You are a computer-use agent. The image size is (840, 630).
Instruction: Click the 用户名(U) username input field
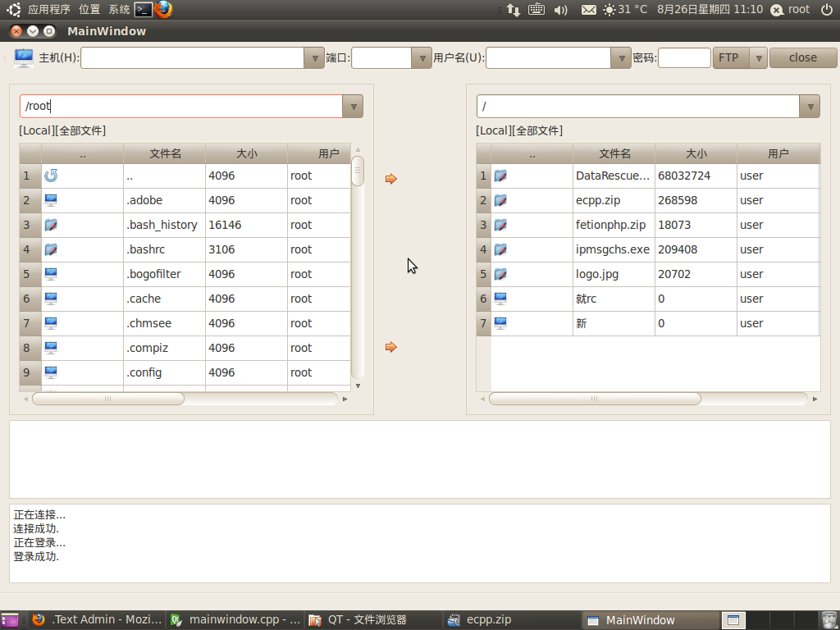point(549,58)
